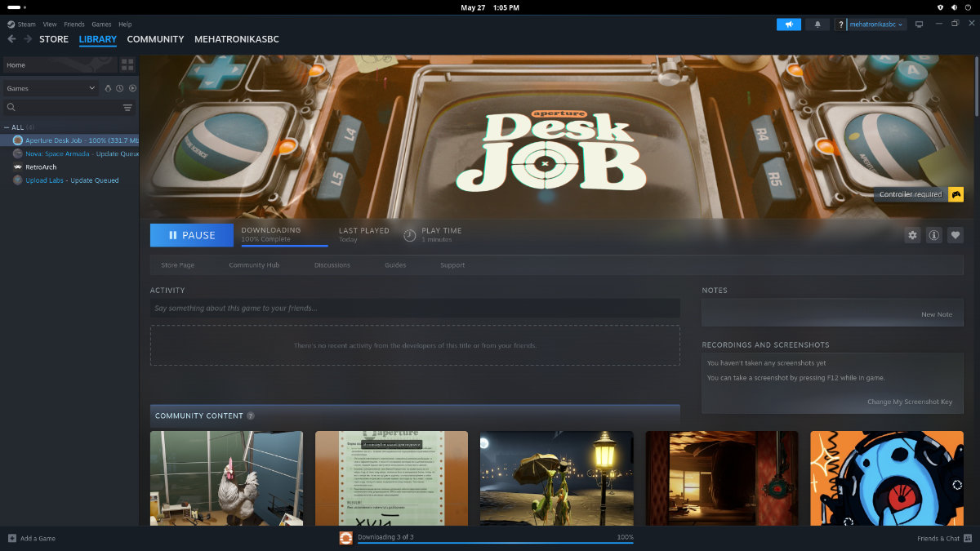Toggle sort by recent activity clock
This screenshot has width=980, height=551.
119,87
